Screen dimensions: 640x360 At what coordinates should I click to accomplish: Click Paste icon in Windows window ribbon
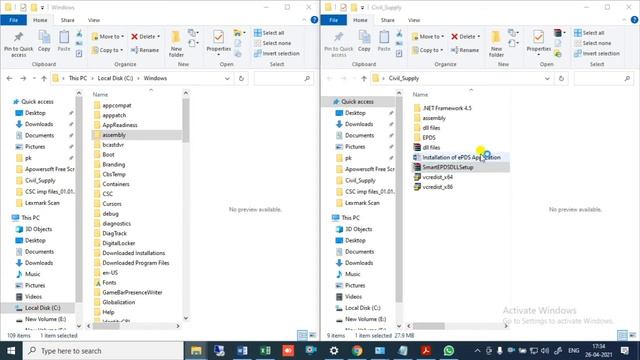coord(64,41)
